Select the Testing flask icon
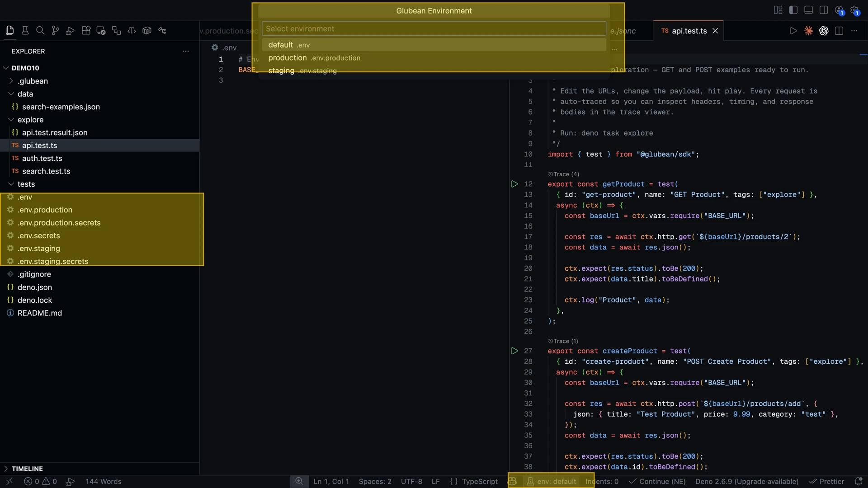Image resolution: width=868 pixels, height=488 pixels. coord(25,30)
